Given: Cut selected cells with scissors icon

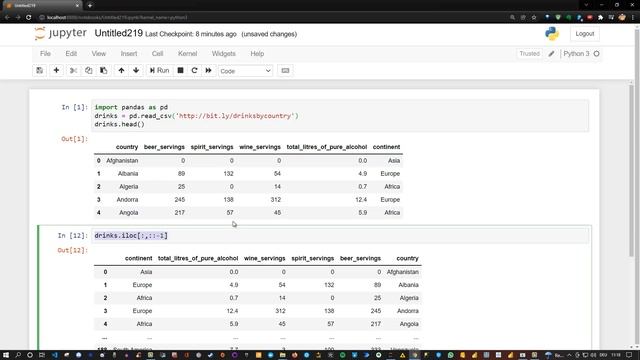Looking at the screenshot, I should pos(73,71).
